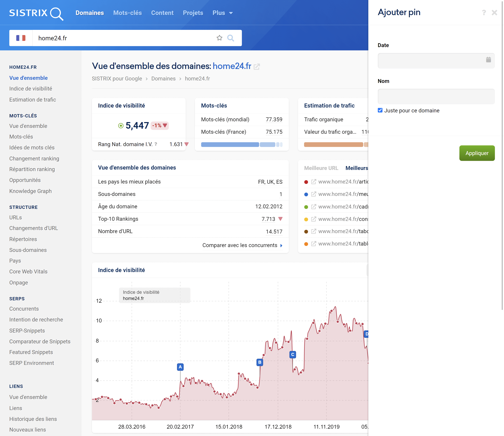
Task: Click red color dot for www.home24.fr/artic
Action: [306, 182]
